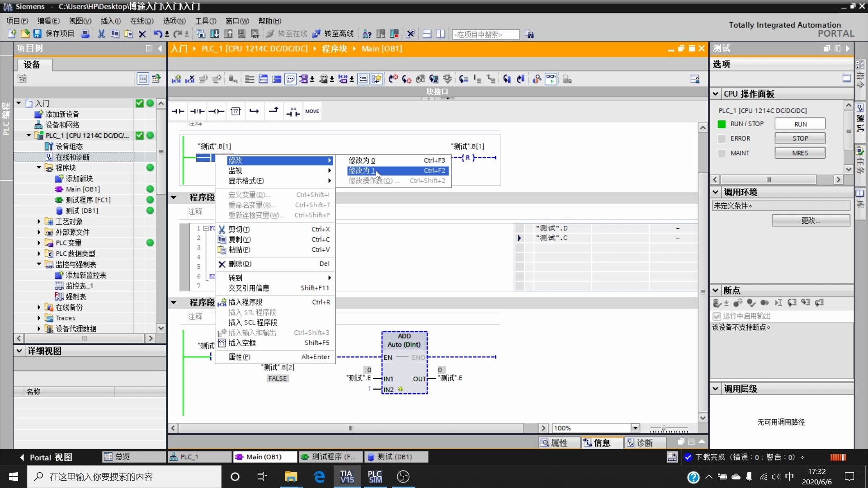Click the 未定义条件 field
Image resolution: width=868 pixels, height=488 pixels.
(781, 206)
